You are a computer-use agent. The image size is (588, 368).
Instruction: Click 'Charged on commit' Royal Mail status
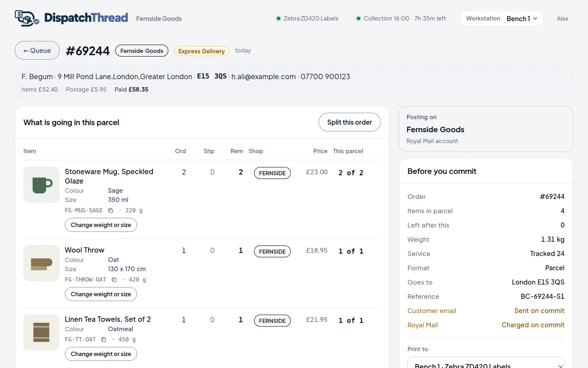tap(533, 325)
